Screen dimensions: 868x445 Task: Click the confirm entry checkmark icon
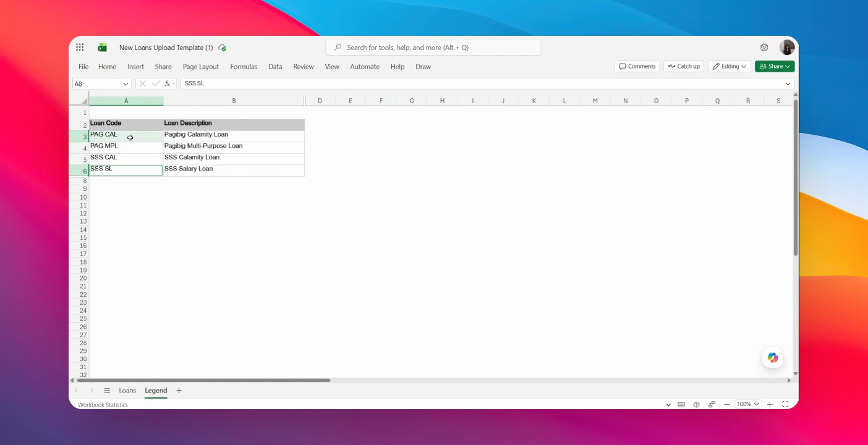[x=156, y=83]
